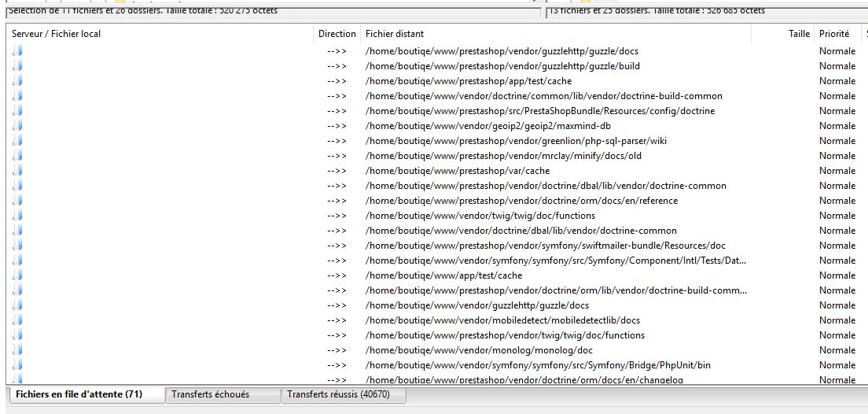868x414 pixels.
Task: Click Normale priority of swiftmailer-bundle/Resources/doc row
Action: coord(837,246)
